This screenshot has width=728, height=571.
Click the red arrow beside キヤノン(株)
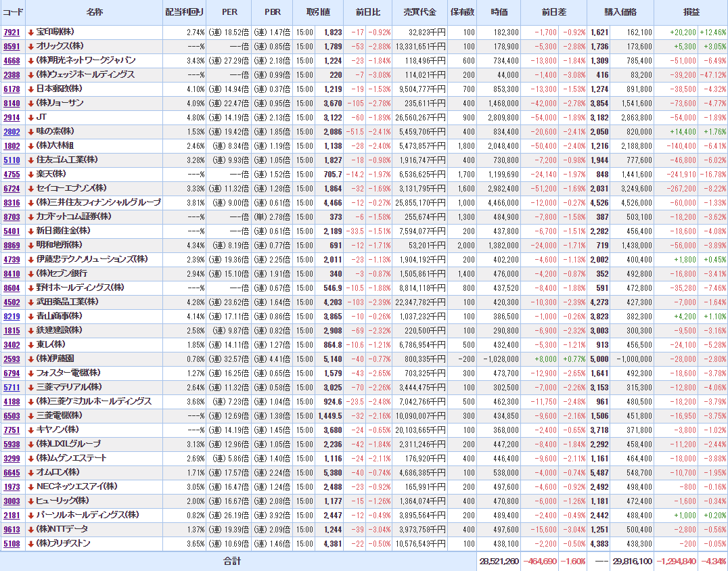[31, 430]
